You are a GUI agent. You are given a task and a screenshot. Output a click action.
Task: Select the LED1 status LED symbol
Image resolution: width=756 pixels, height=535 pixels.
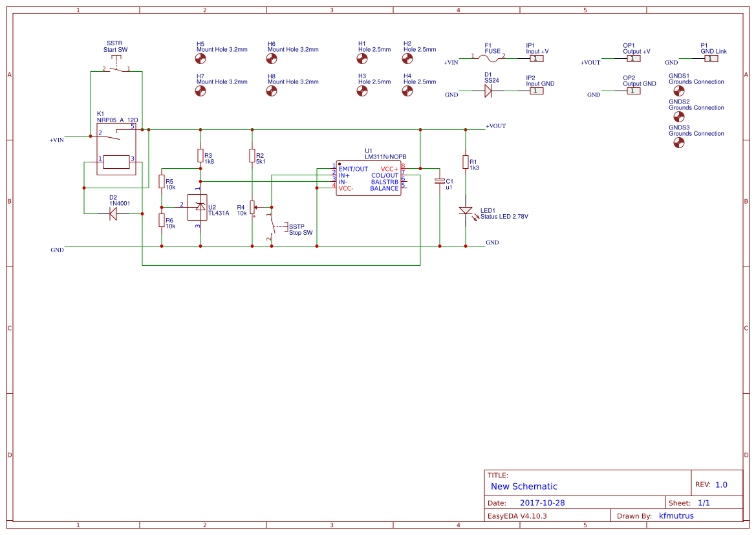tap(467, 210)
